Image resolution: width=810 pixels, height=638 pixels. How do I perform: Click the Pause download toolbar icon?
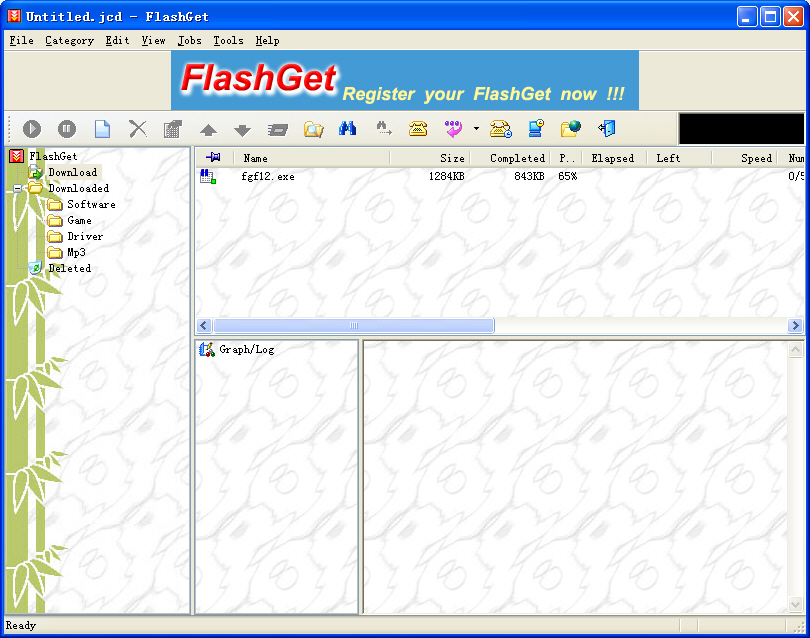(67, 129)
